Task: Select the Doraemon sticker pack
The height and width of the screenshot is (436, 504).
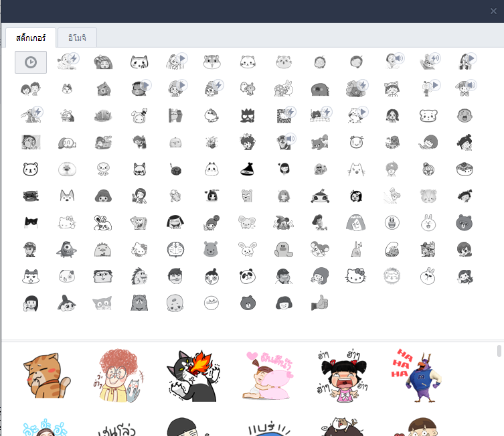Action: click(x=175, y=250)
